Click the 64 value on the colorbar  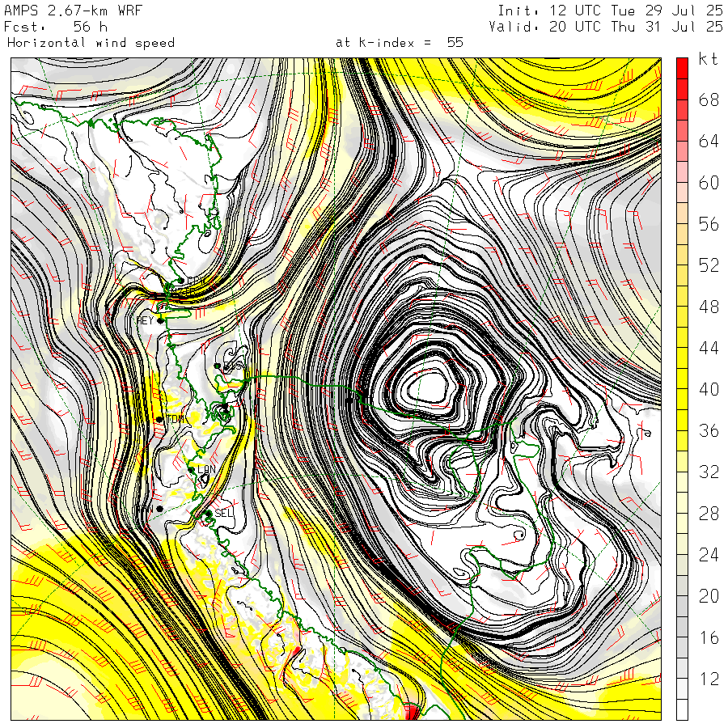pyautogui.click(x=709, y=141)
